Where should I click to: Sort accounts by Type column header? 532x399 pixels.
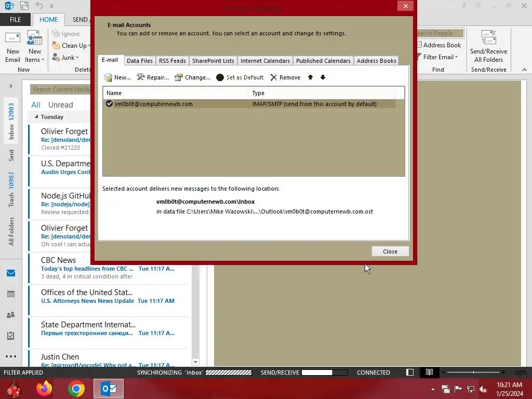[322, 93]
